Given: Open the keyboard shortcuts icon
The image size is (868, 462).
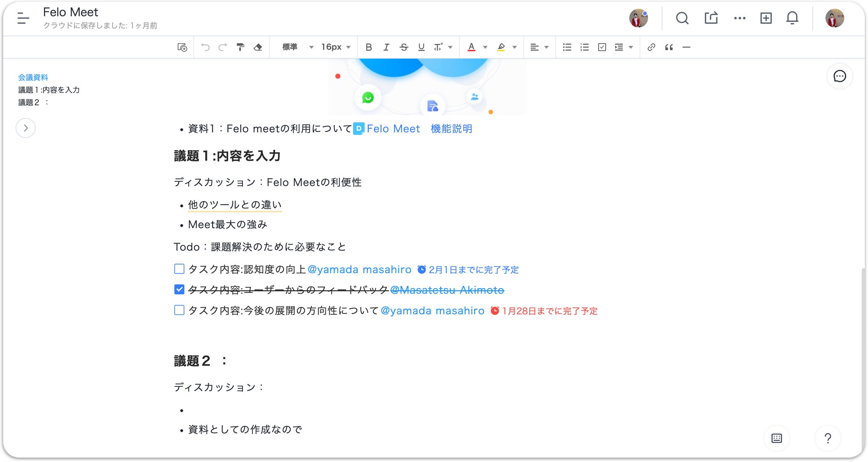Looking at the screenshot, I should [x=777, y=438].
